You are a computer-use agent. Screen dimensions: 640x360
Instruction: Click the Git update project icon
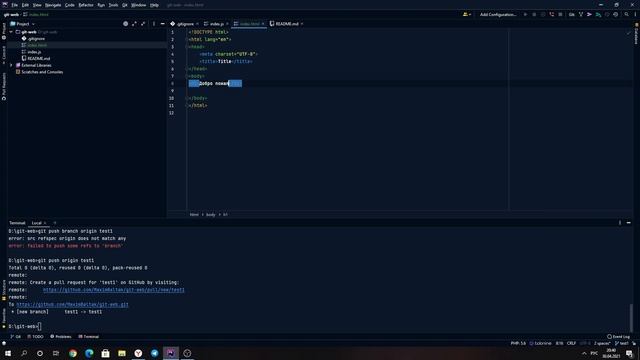(x=581, y=14)
